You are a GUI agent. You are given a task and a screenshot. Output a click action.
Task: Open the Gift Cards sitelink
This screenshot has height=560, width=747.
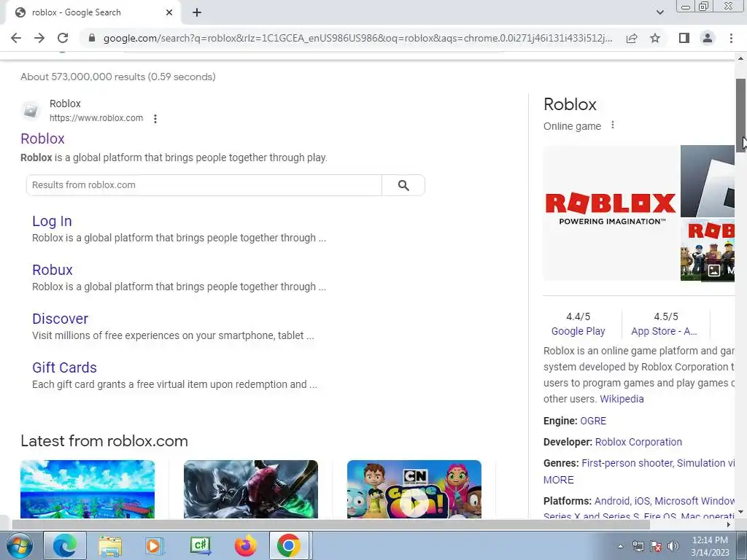point(64,367)
